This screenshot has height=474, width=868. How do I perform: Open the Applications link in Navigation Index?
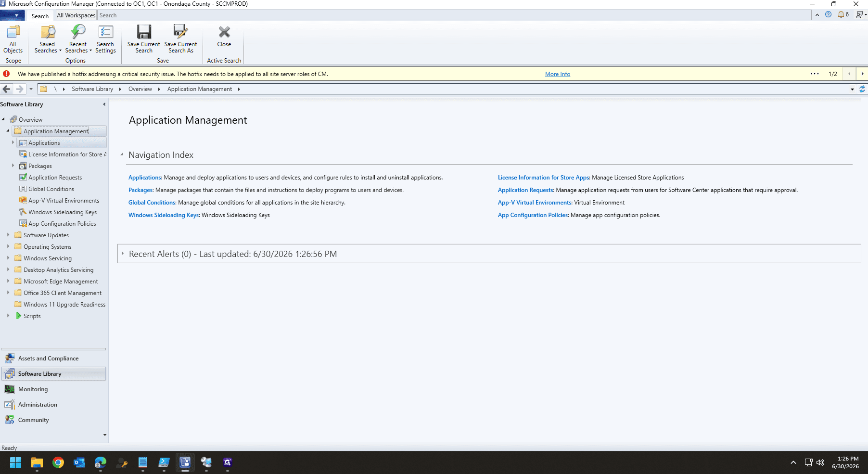[145, 178]
